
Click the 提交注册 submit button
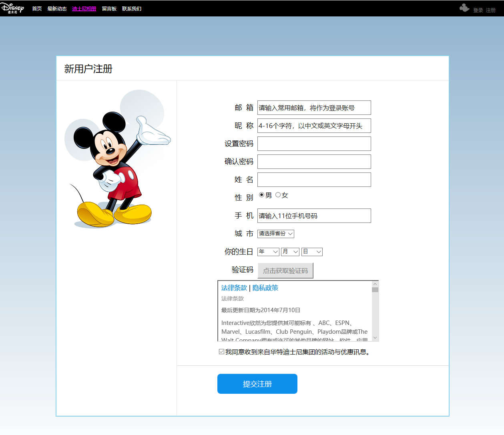point(257,384)
